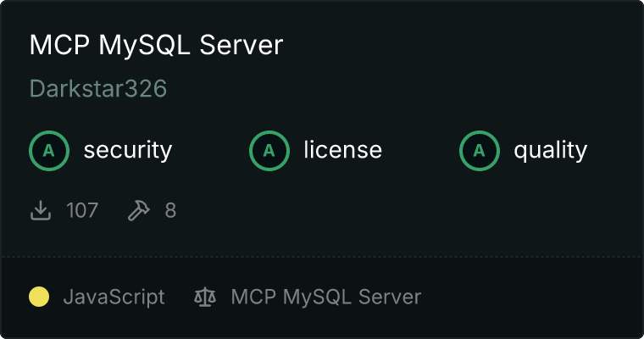
Task: Select the yellow JavaScript language dot
Action: pyautogui.click(x=39, y=297)
